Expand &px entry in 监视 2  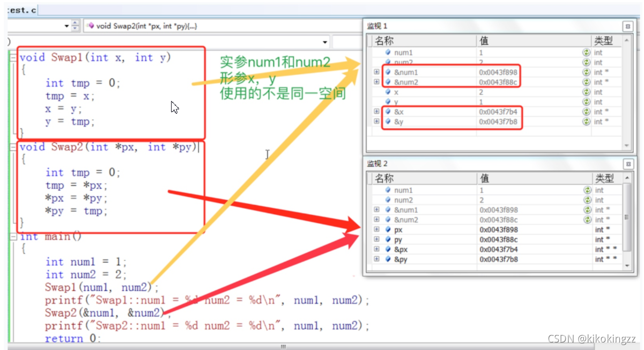click(x=376, y=249)
